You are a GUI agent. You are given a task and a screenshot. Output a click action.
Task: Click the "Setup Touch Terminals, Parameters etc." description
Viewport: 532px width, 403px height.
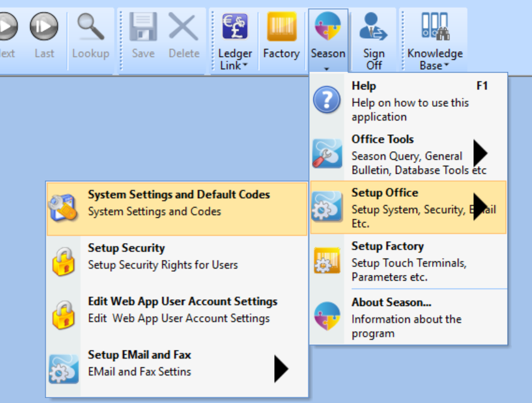click(x=409, y=270)
